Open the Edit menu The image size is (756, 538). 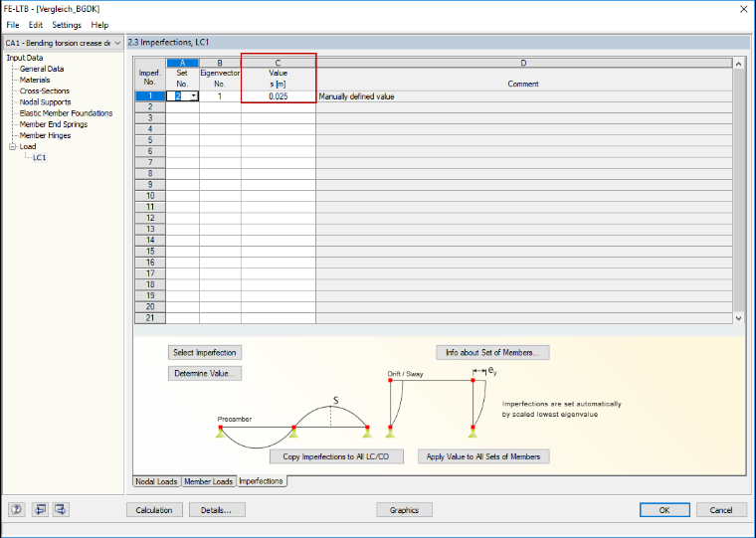point(35,25)
